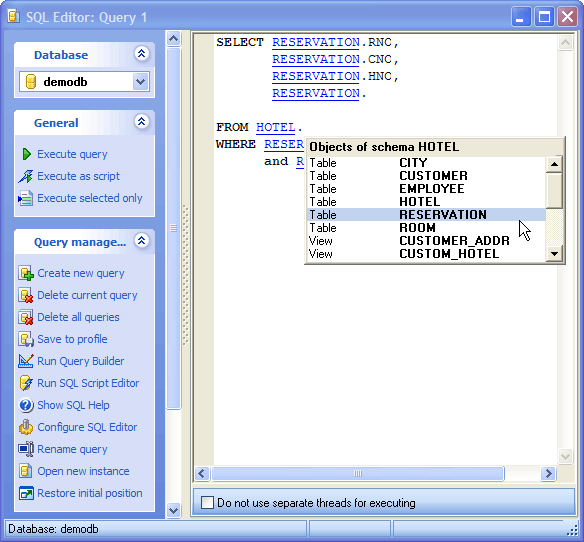Click the Execute selected only link
The height and width of the screenshot is (542, 584).
(90, 198)
